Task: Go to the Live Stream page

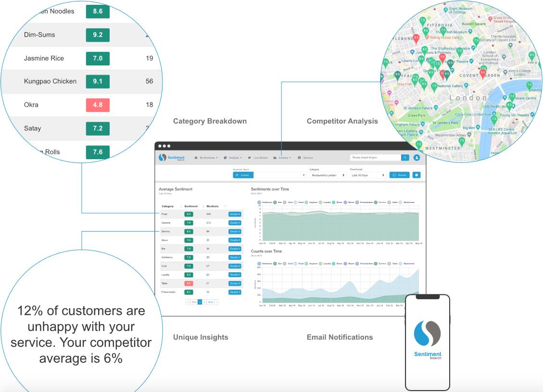Action: [258, 158]
